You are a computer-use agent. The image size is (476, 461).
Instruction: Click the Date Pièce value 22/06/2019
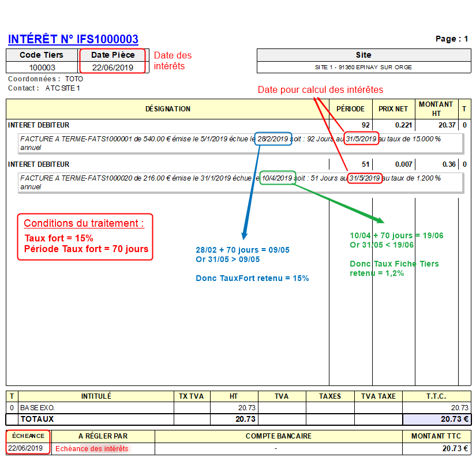(113, 68)
